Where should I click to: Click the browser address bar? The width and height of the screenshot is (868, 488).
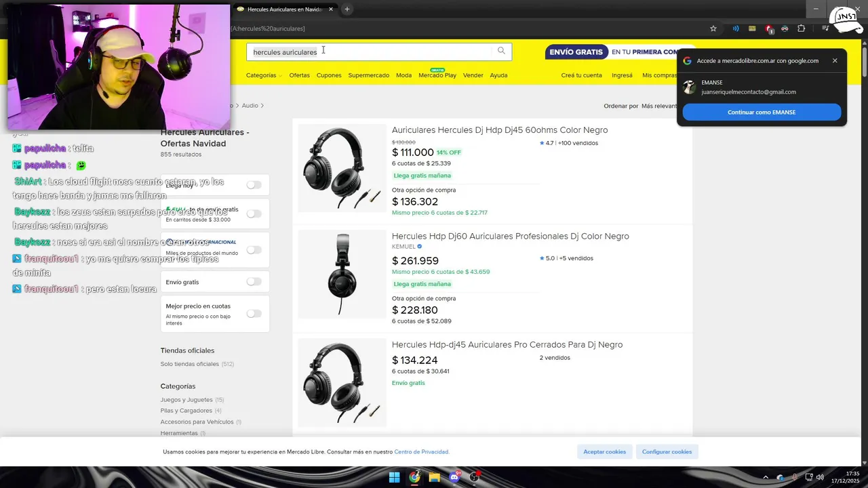(468, 28)
